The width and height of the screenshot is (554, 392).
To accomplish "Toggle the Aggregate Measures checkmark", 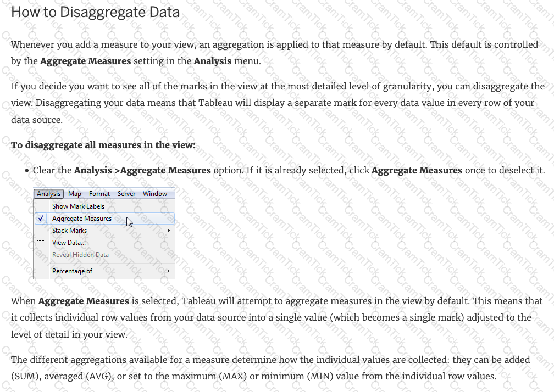I will click(x=41, y=219).
